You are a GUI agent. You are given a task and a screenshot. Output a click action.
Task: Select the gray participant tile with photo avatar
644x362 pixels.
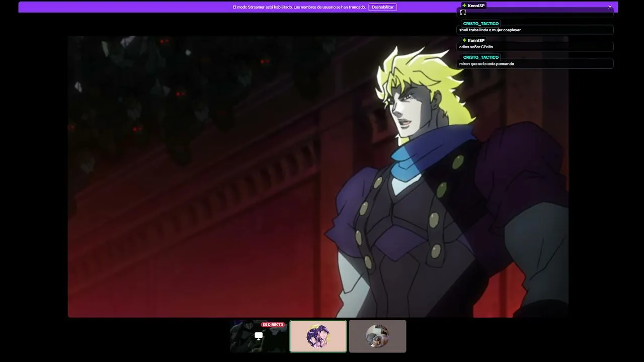[377, 336]
